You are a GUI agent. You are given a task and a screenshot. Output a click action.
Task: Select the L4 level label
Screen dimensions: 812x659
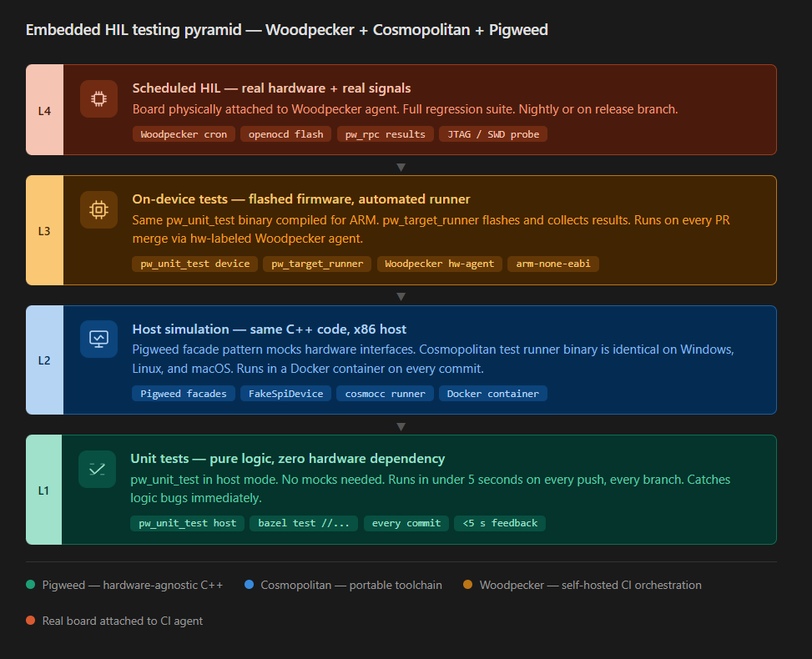[45, 110]
